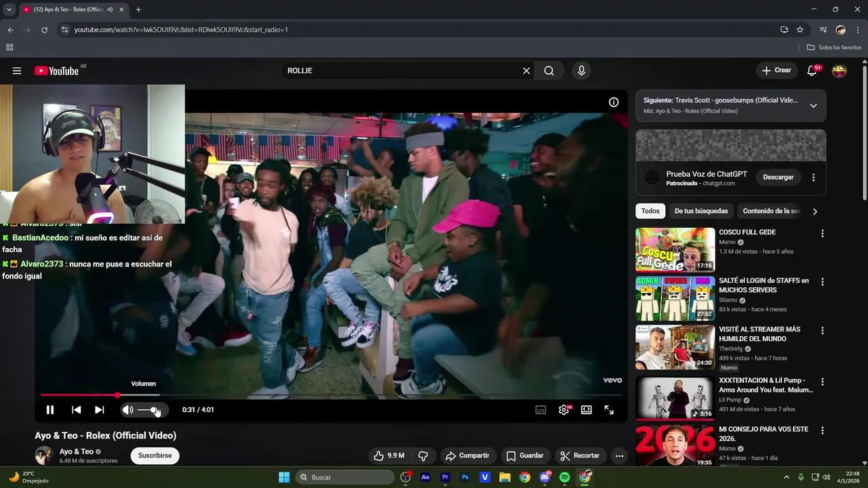Skip to previous video
This screenshot has height=488, width=868.
pyautogui.click(x=76, y=409)
